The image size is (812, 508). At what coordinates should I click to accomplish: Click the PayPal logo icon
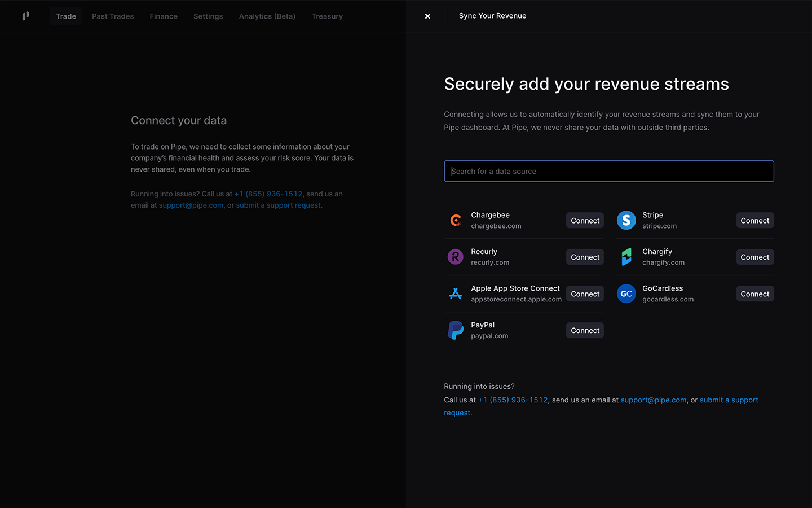pyautogui.click(x=456, y=330)
